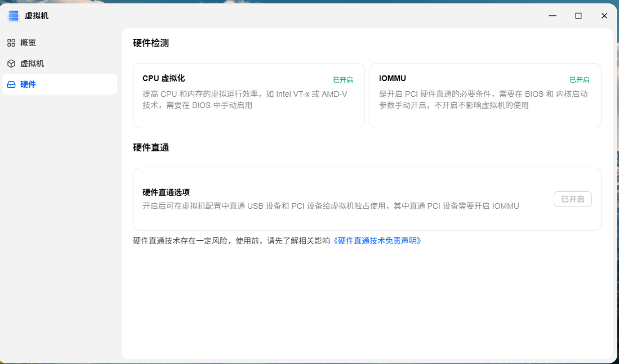Viewport: 619px width, 364px height.
Task: Switch to the 虚拟机 sidebar section
Action: click(x=60, y=64)
